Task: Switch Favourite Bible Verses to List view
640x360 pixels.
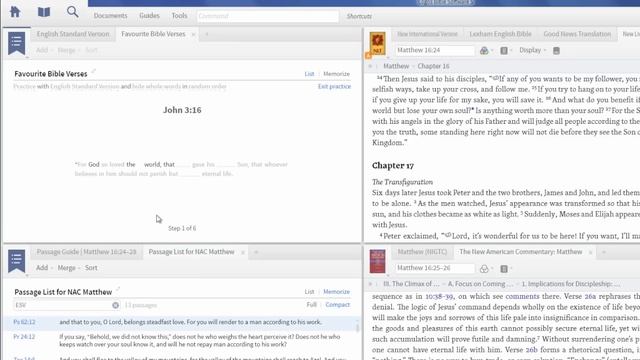Action: point(309,74)
